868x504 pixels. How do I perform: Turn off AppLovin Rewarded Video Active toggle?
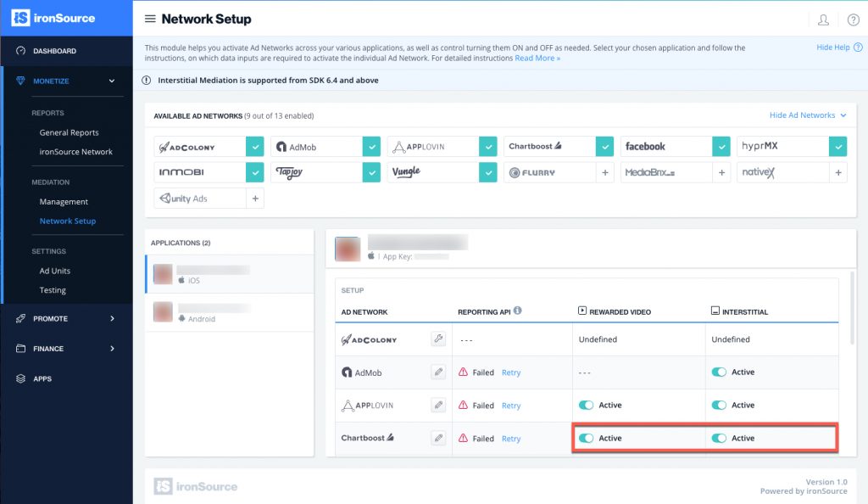[587, 405]
